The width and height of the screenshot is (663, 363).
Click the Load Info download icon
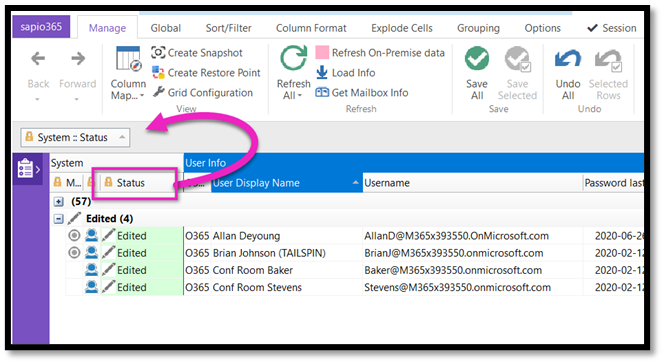click(322, 72)
